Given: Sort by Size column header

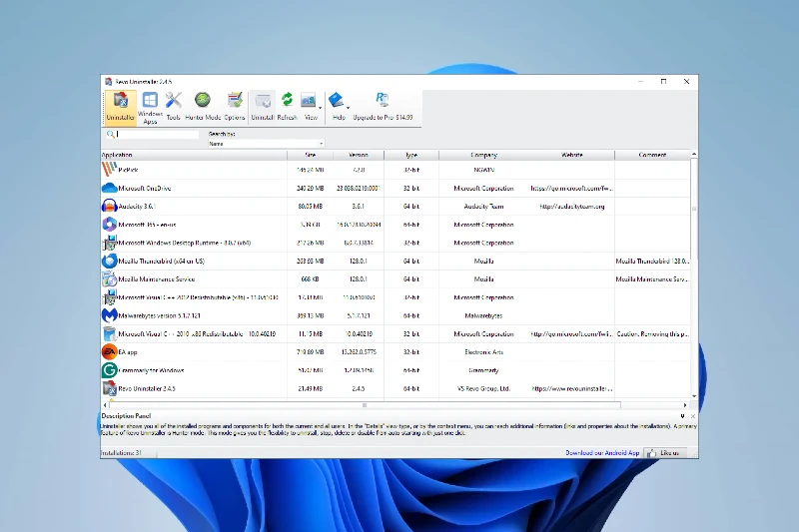Looking at the screenshot, I should click(310, 155).
